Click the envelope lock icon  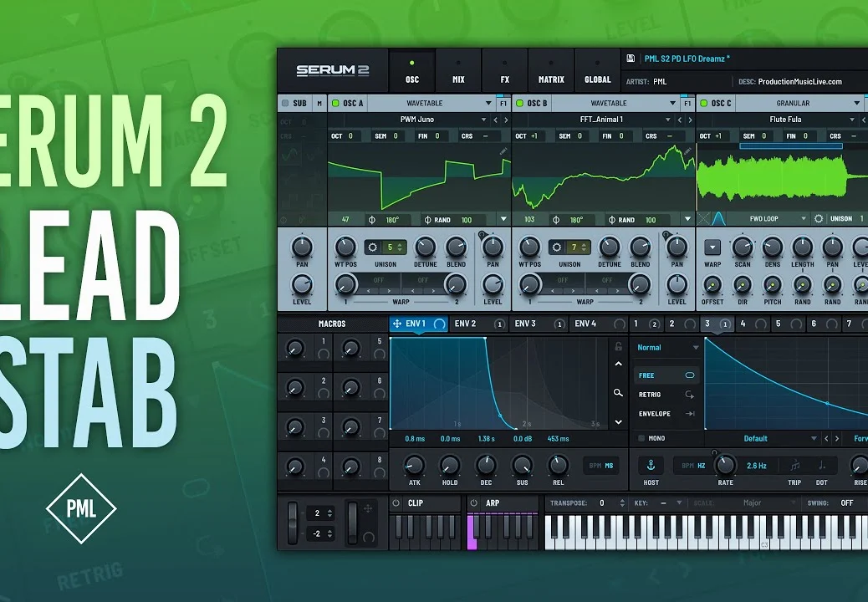pyautogui.click(x=618, y=346)
